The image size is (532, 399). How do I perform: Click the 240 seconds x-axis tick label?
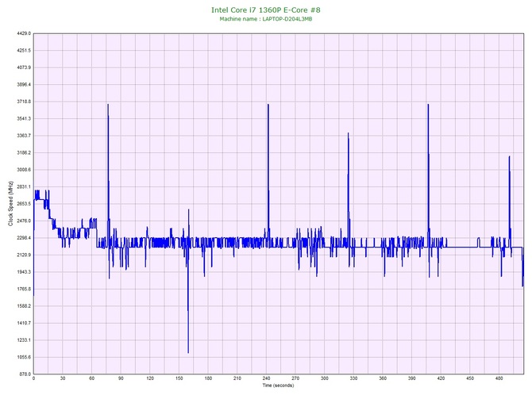pos(266,378)
